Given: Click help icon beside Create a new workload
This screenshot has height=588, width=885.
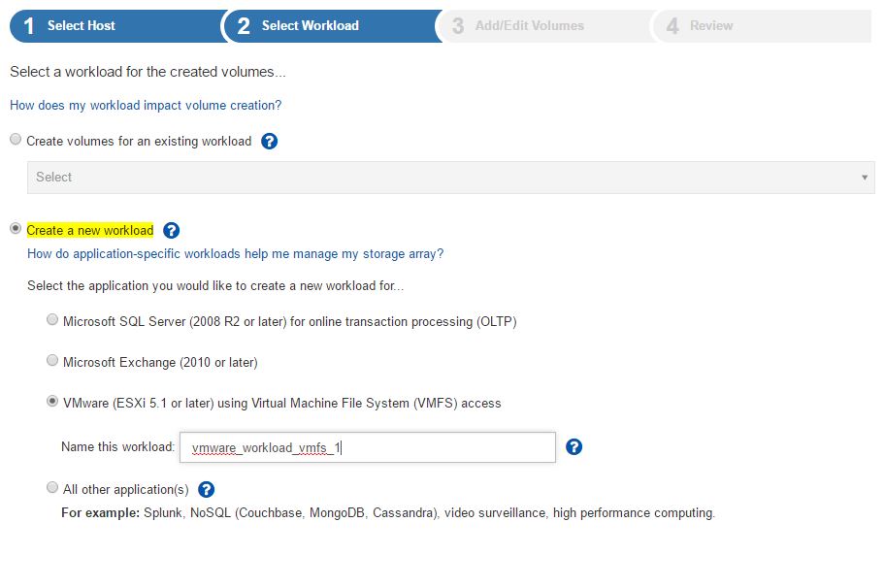Looking at the screenshot, I should click(172, 230).
